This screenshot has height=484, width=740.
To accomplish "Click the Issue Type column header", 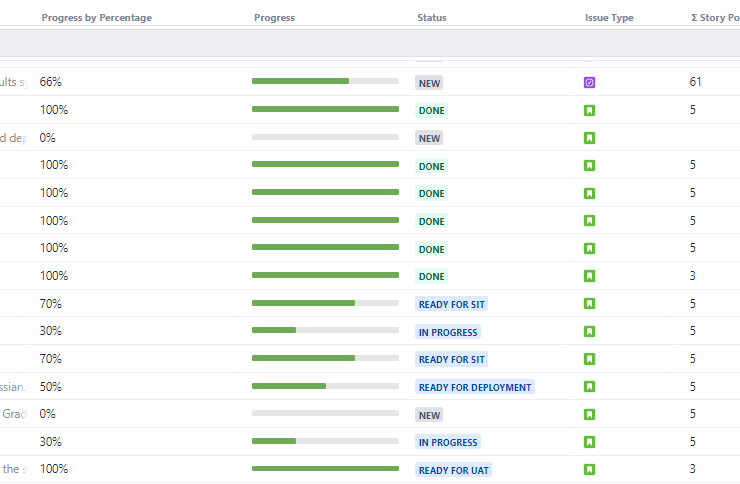I will (609, 17).
